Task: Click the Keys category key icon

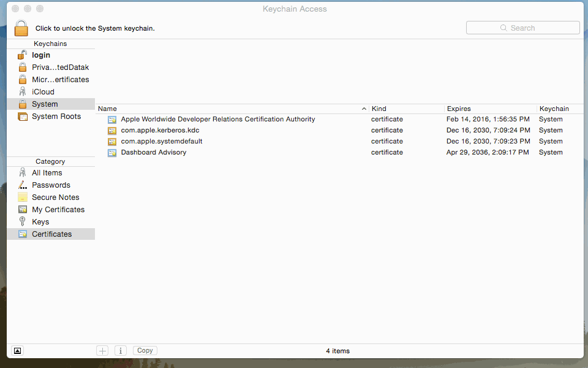Action: pos(23,221)
